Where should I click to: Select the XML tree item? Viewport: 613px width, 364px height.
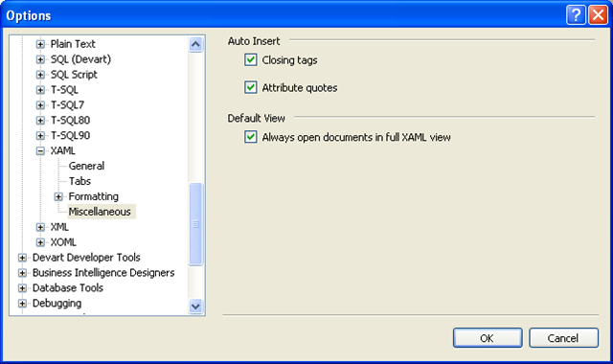pyautogui.click(x=59, y=227)
